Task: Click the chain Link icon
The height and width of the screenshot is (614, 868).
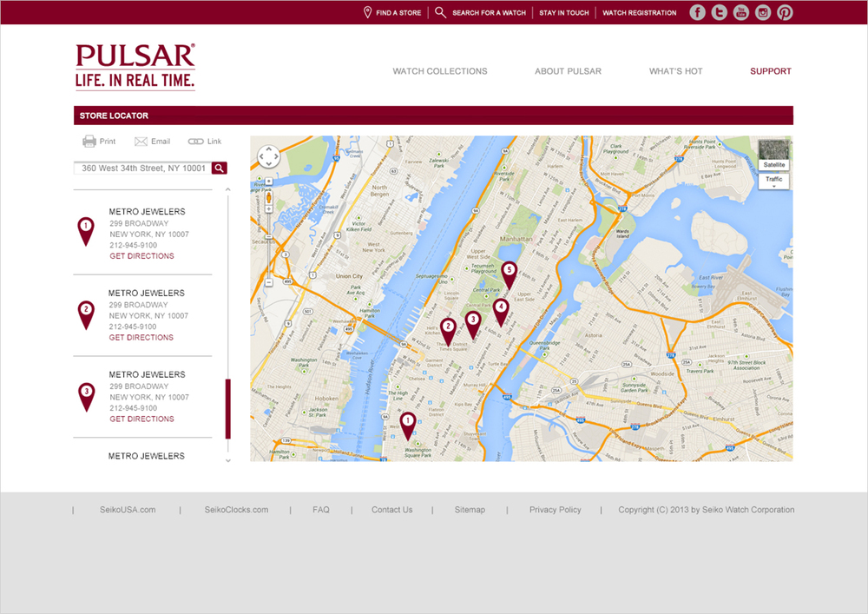Action: click(195, 142)
